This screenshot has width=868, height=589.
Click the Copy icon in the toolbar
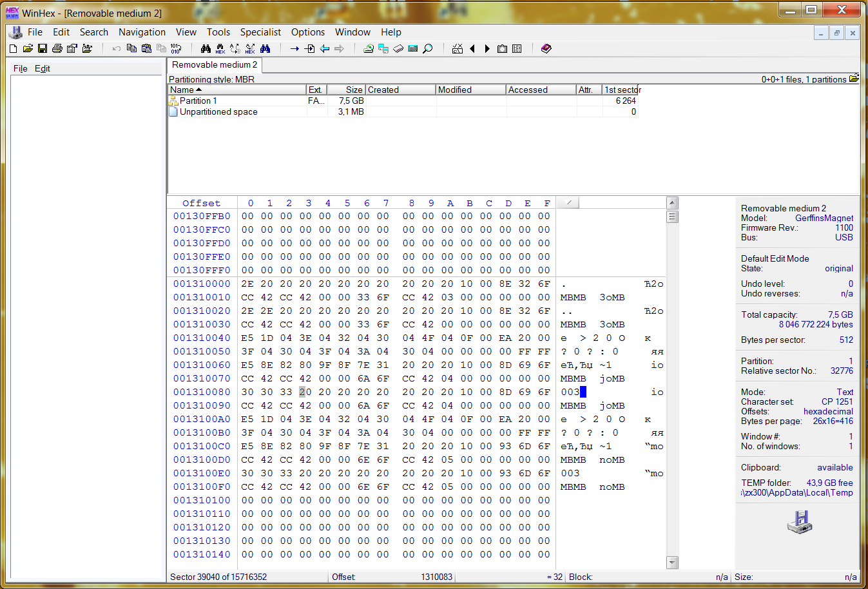[x=131, y=48]
